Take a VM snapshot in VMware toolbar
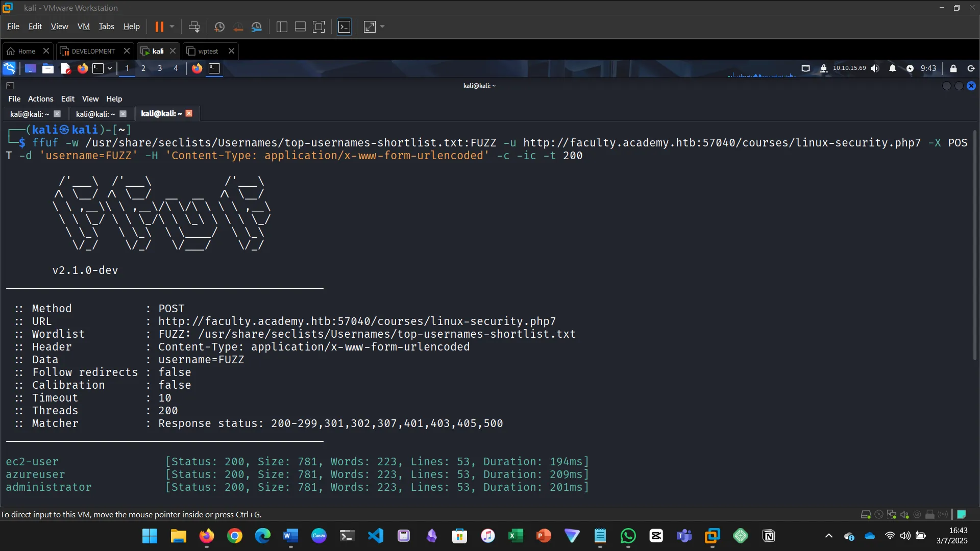The height and width of the screenshot is (551, 980). [219, 27]
